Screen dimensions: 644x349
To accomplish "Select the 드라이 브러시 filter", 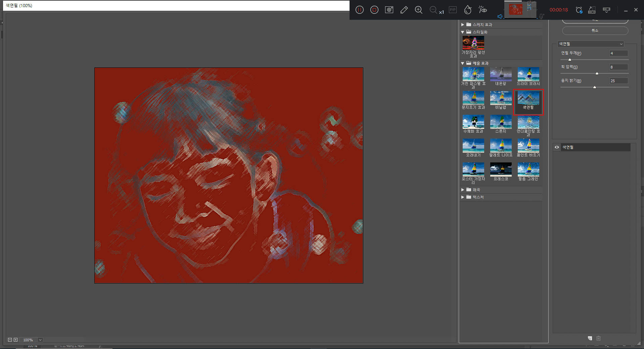I will (x=528, y=74).
